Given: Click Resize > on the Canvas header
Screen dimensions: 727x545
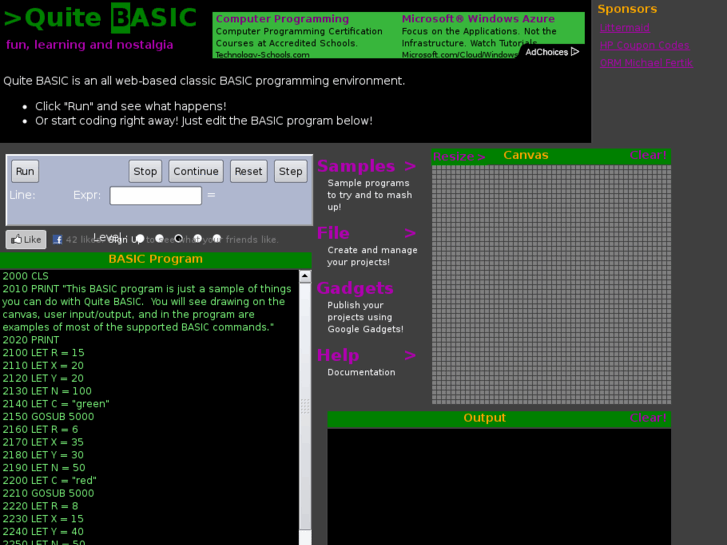Looking at the screenshot, I should click(459, 157).
